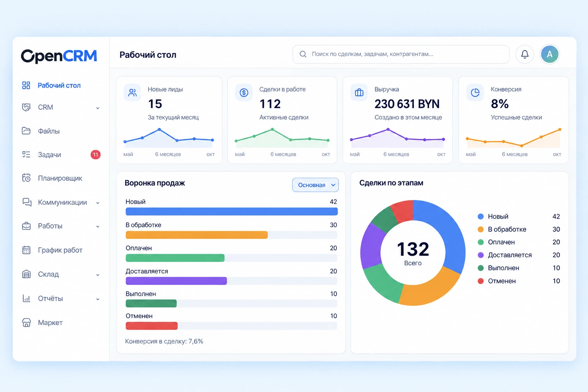The width and height of the screenshot is (588, 392).
Task: Click the search magnifier icon
Action: pyautogui.click(x=303, y=54)
